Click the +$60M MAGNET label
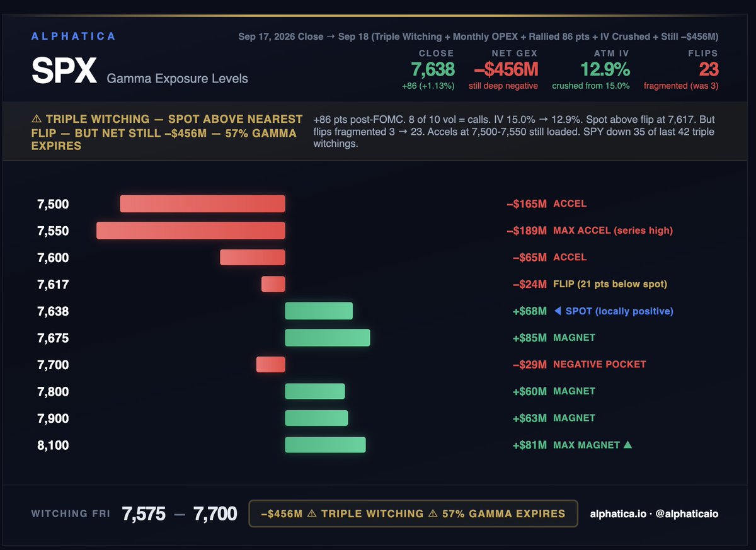 (x=554, y=391)
